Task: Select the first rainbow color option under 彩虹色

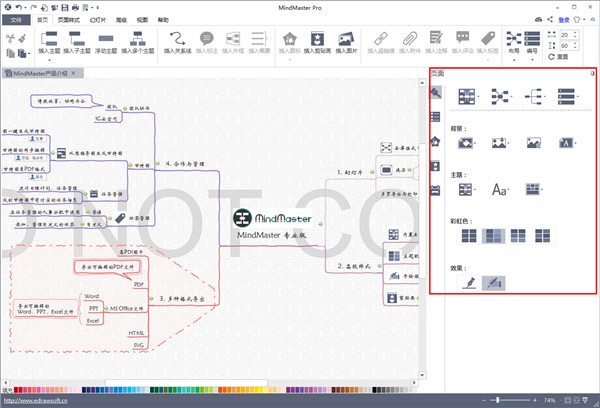Action: coord(466,236)
